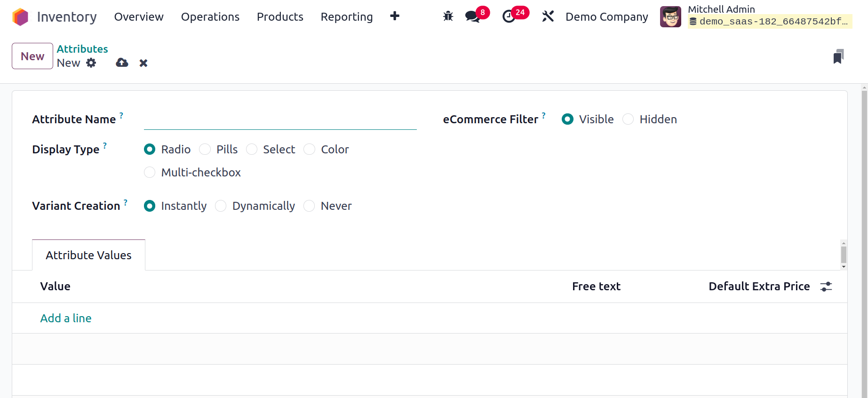Select the Pills display type
This screenshot has width=868, height=398.
click(x=205, y=150)
